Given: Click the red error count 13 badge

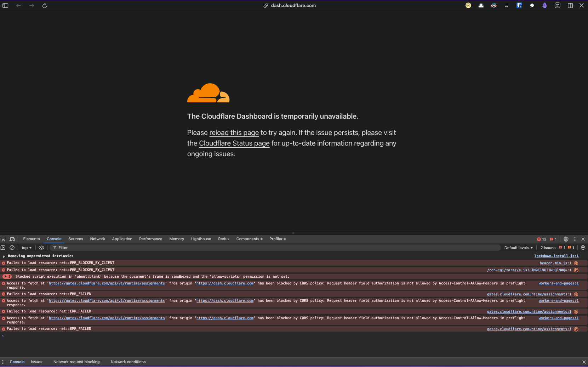Looking at the screenshot, I should (x=542, y=239).
